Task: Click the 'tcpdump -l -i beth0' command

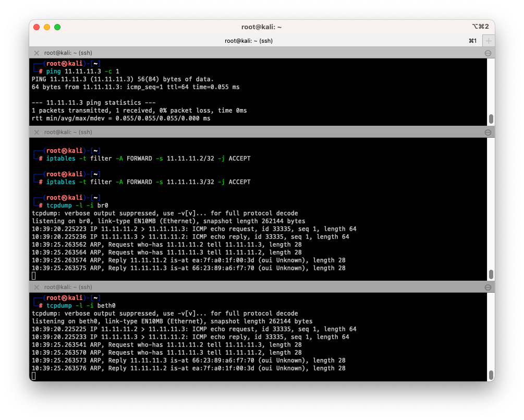Action: click(x=81, y=306)
